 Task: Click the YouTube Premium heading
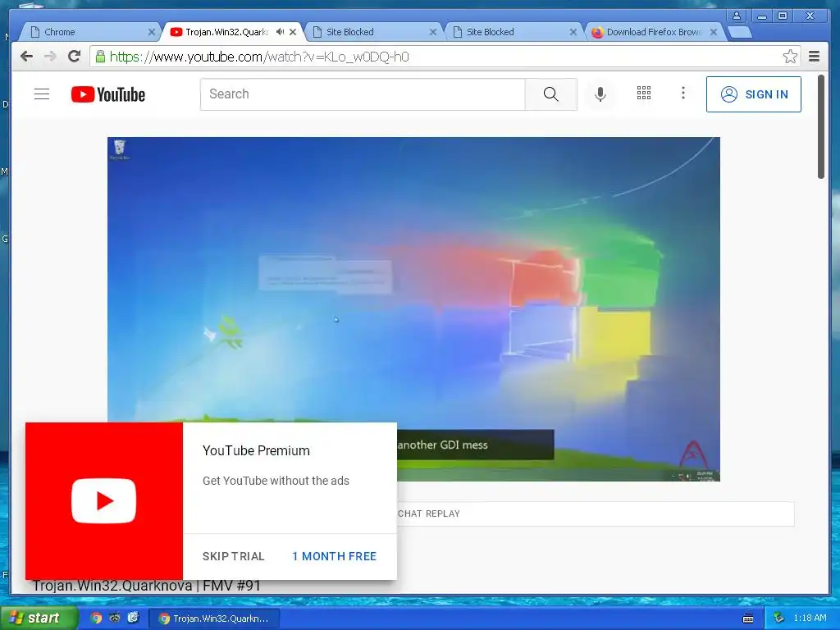click(x=256, y=450)
